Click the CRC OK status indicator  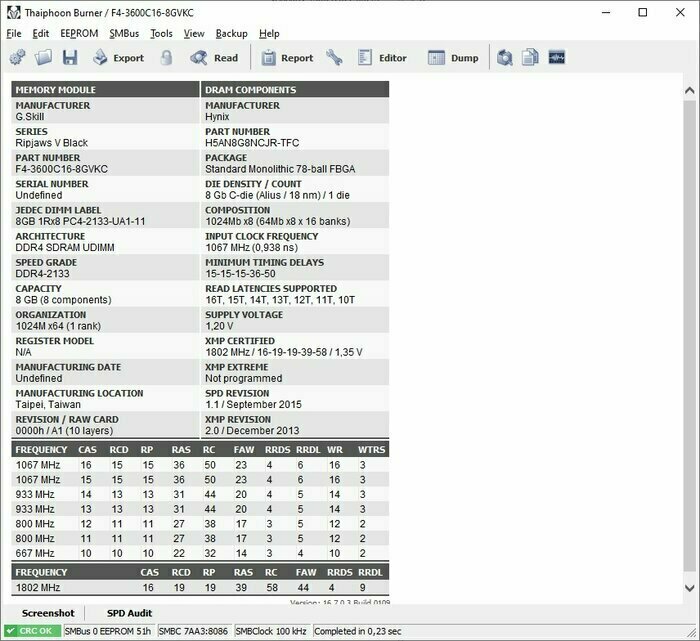[x=32, y=631]
